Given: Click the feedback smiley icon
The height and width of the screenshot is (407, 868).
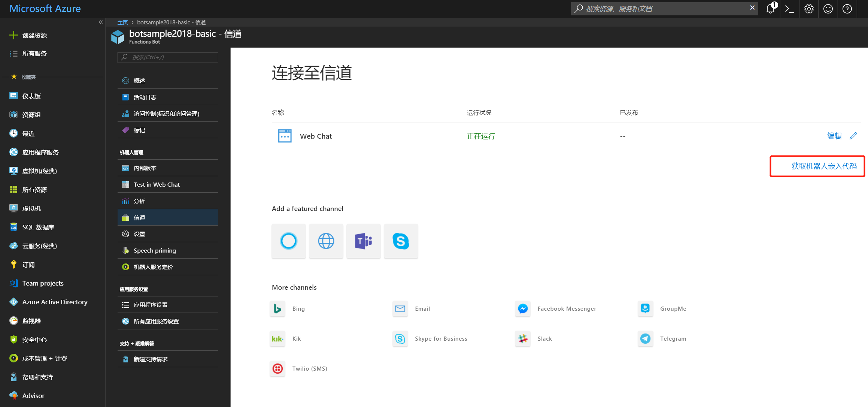Looking at the screenshot, I should [x=828, y=9].
